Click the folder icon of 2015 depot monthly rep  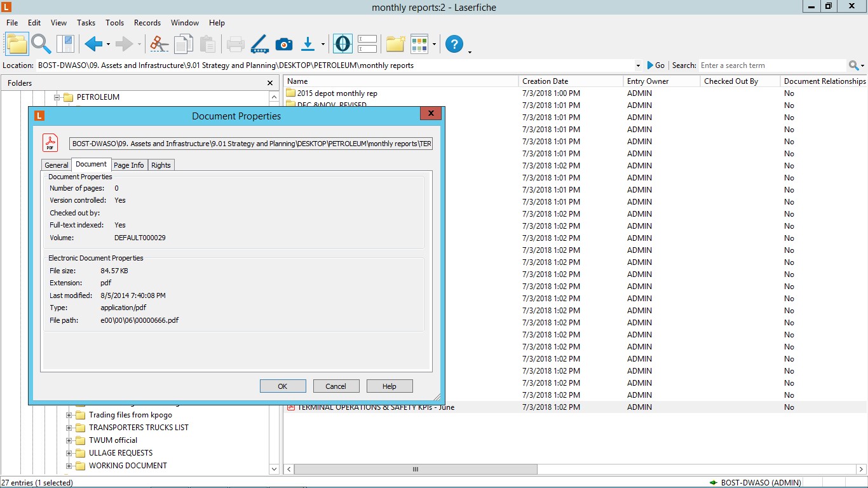pyautogui.click(x=291, y=93)
